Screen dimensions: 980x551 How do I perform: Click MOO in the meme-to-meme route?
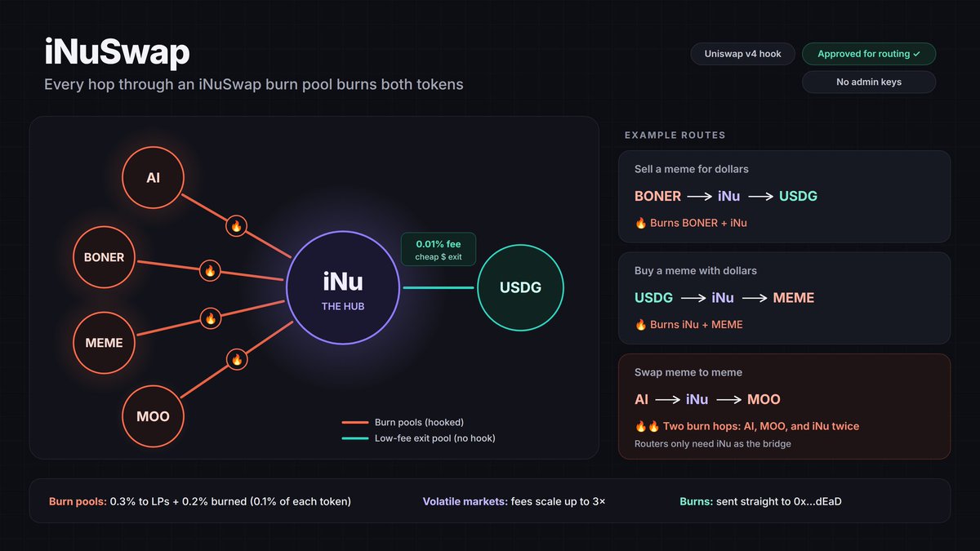[x=764, y=400]
